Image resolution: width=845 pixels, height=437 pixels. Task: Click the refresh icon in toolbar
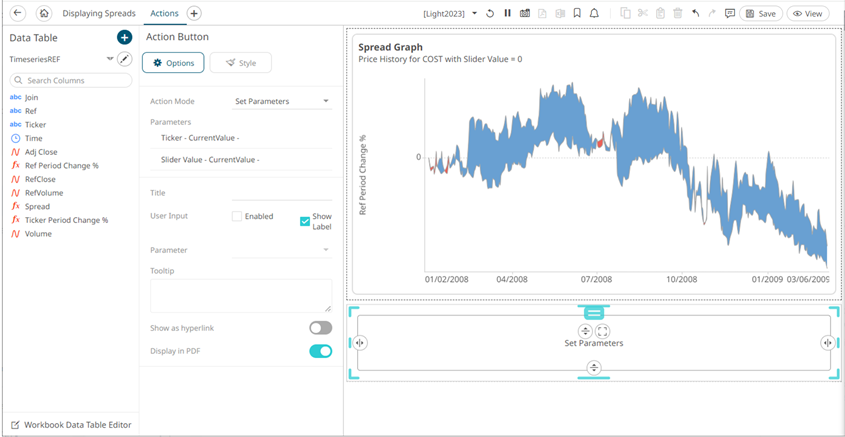(x=490, y=14)
